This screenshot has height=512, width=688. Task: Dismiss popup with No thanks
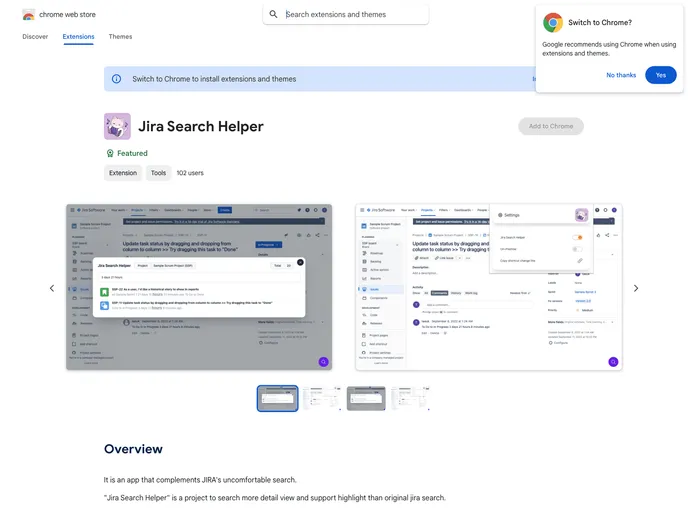[621, 75]
